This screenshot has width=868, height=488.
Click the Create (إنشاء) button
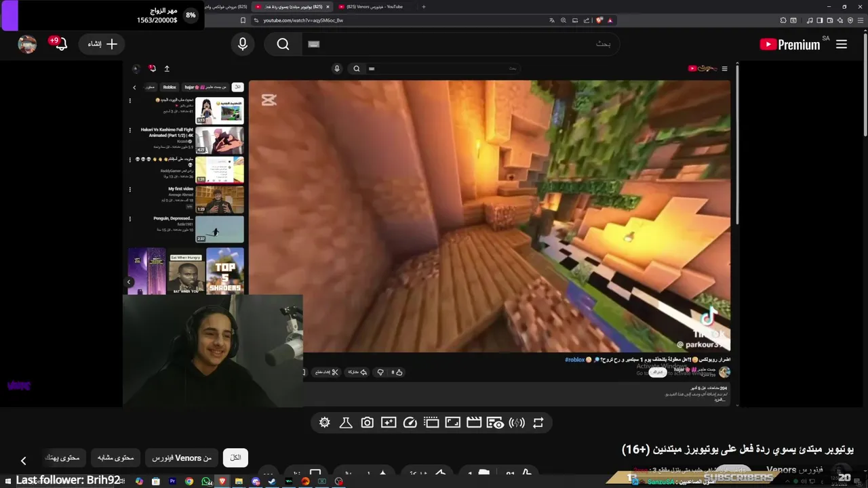[102, 44]
